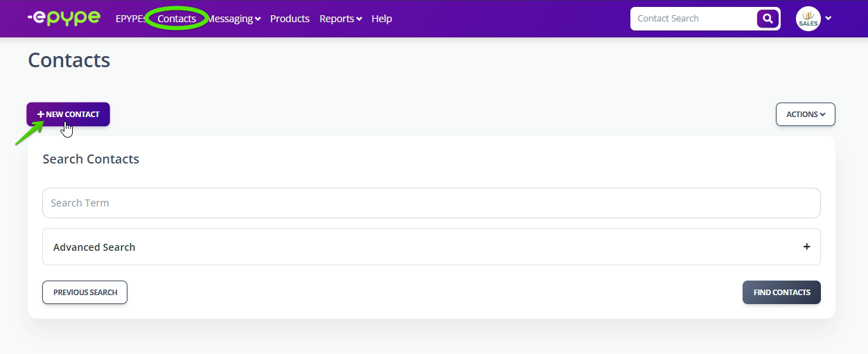This screenshot has width=868, height=354.
Task: Click the Search Contacts heading text
Action: [x=91, y=159]
